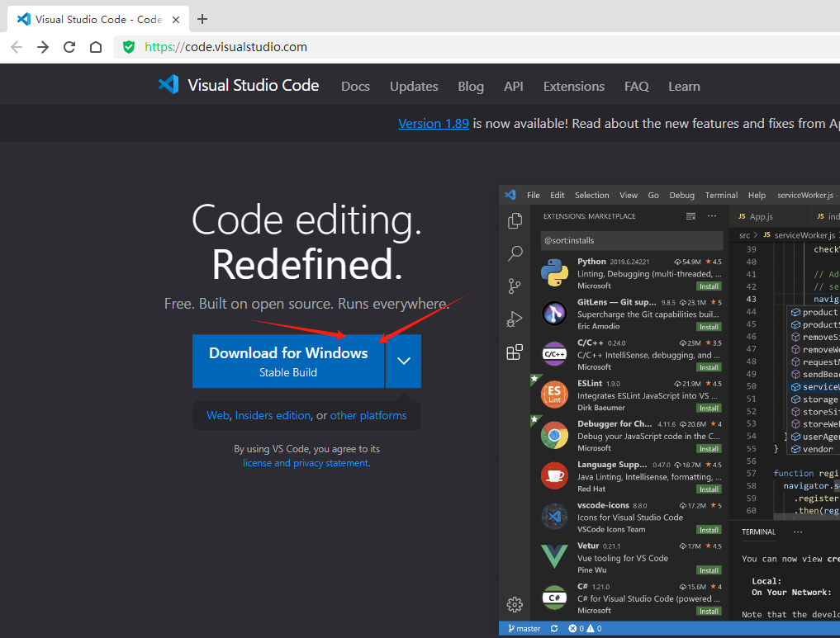Image resolution: width=840 pixels, height=638 pixels.
Task: Open the marketplace more actions ellipsis
Action: 711,216
